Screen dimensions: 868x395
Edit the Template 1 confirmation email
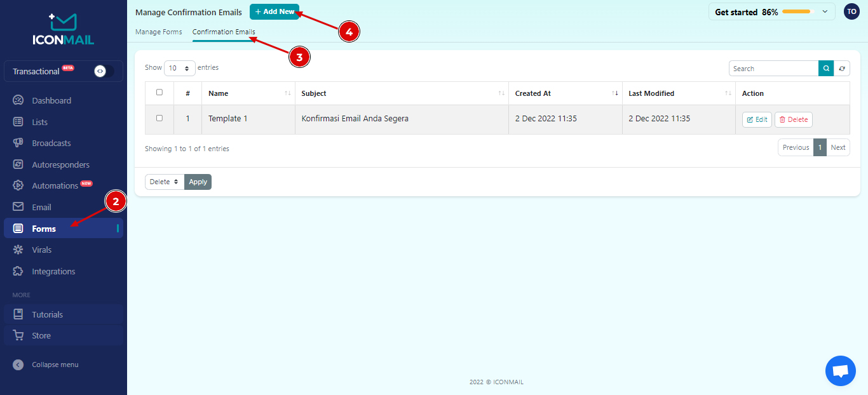click(757, 119)
